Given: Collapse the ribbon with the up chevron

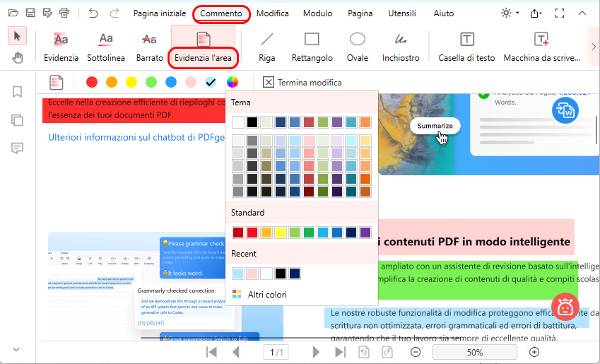Looking at the screenshot, I should click(x=582, y=13).
